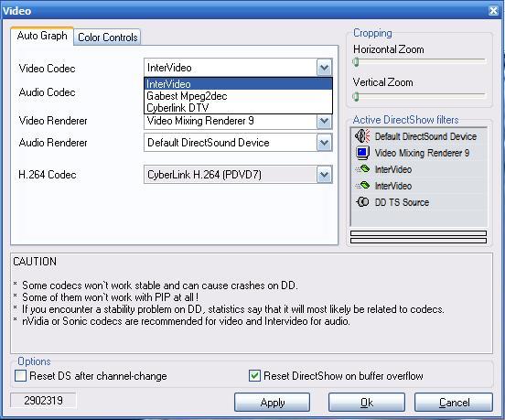Click the H.264 Codec label
Screen dimensions: 505x420
[x=48, y=175]
